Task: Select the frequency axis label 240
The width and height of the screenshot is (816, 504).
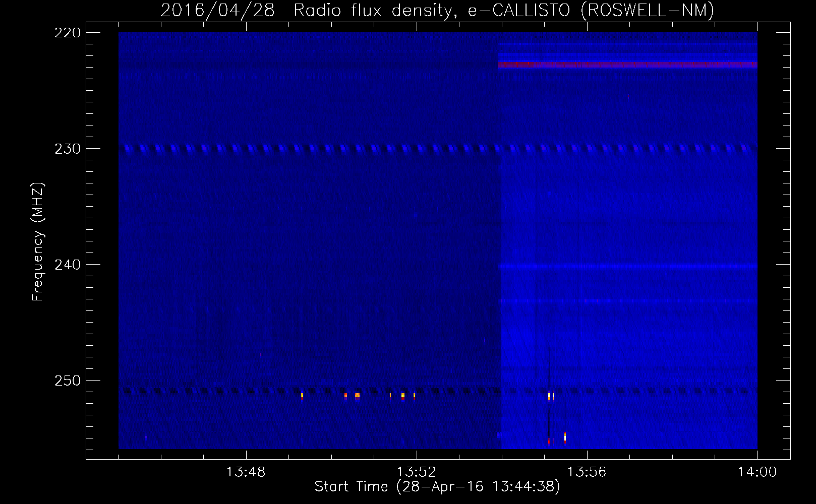Action: pos(68,265)
